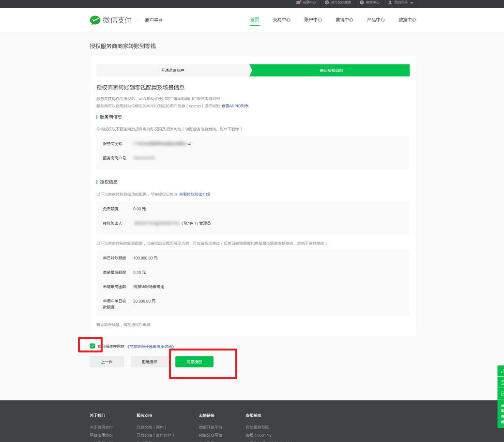This screenshot has height=442, width=504.
Task: Expand the 我的账号 dropdown arrow
Action: 412,2
